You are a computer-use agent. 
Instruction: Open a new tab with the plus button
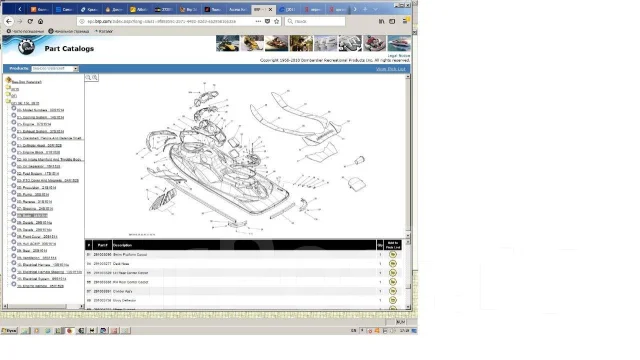[365, 9]
